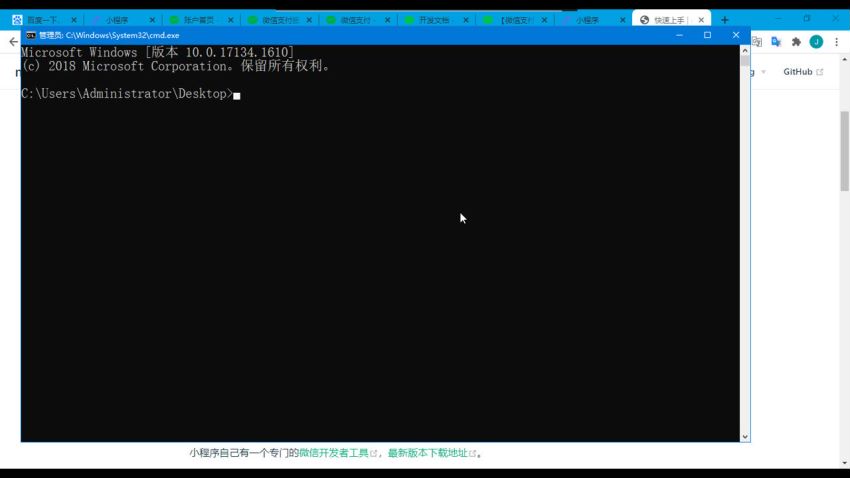Switch to the 账户首页 tab

click(199, 20)
